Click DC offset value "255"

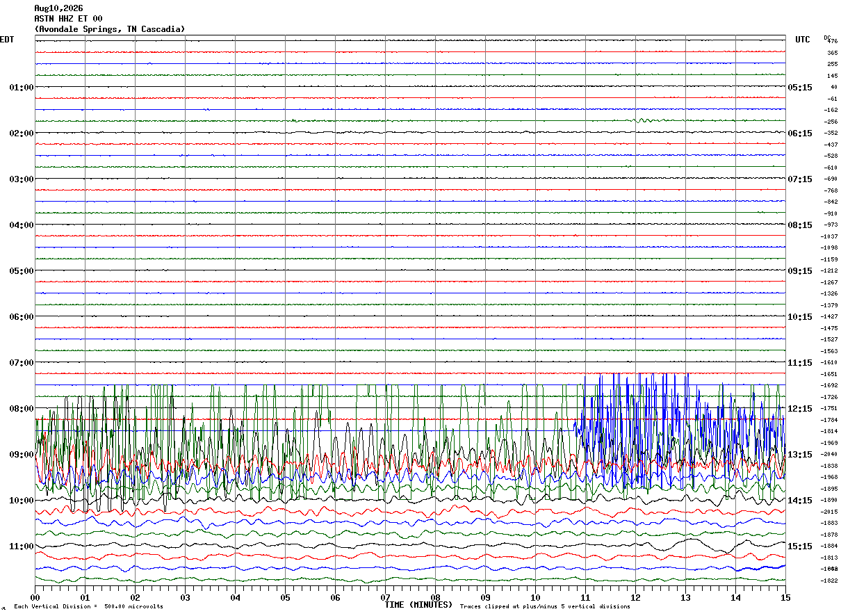point(832,64)
